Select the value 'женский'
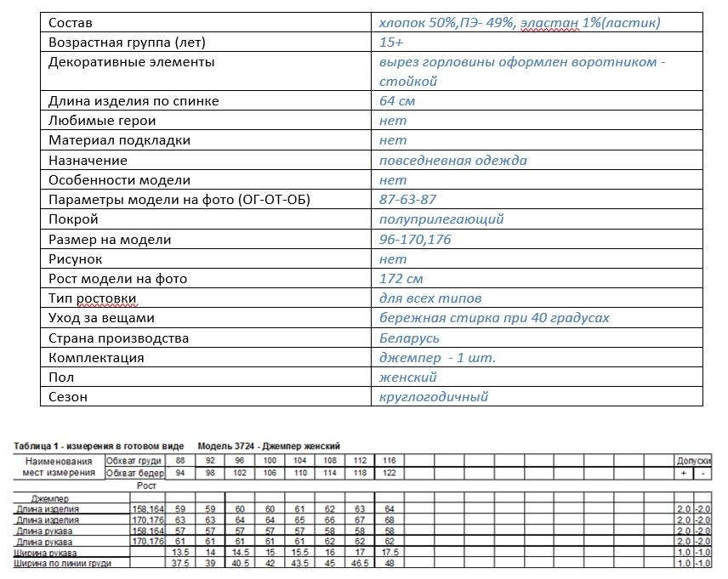Image resolution: width=728 pixels, height=579 pixels. coord(407,377)
